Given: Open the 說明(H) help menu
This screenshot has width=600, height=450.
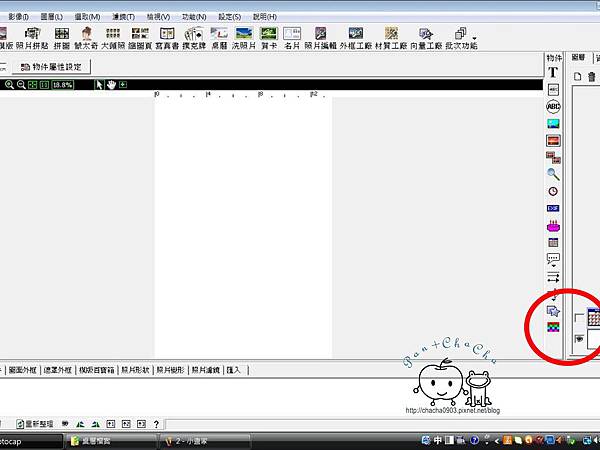Looking at the screenshot, I should click(x=265, y=17).
